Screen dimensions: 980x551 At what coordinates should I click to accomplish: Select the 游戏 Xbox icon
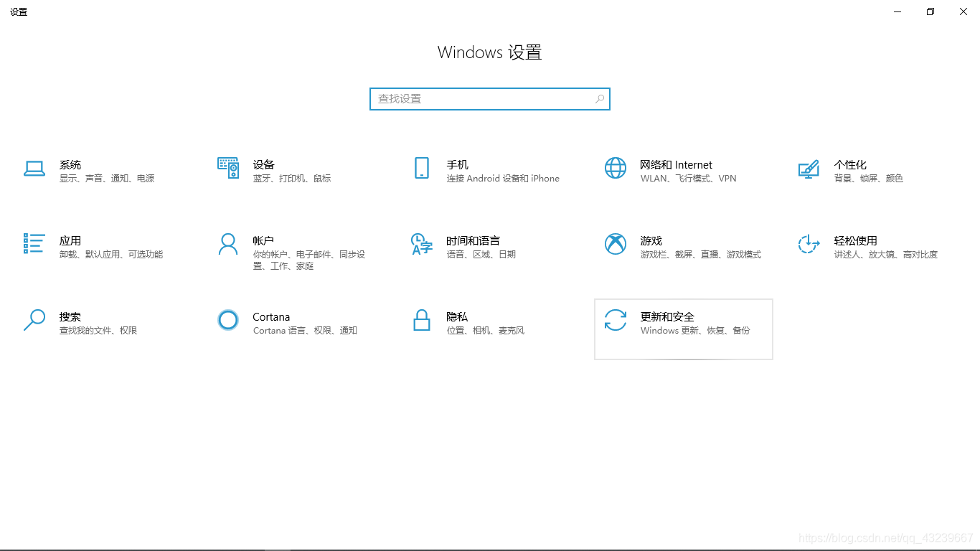[x=616, y=244]
